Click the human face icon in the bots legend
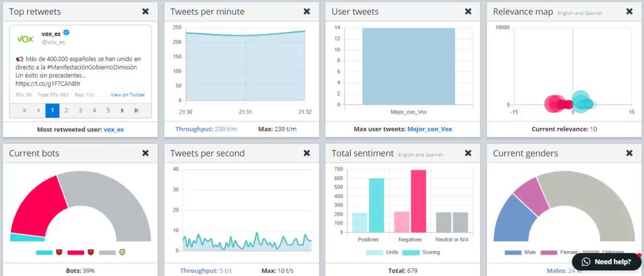 (122, 252)
